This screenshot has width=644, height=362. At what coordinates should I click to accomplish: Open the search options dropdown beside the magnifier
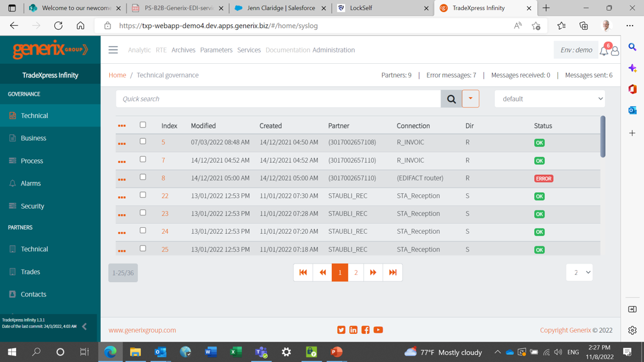tap(469, 98)
